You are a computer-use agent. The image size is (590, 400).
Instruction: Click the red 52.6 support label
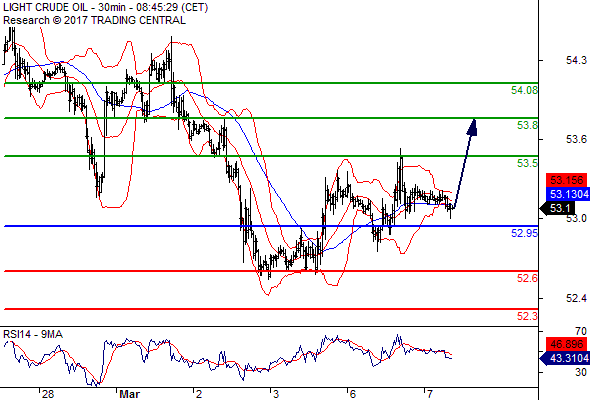point(527,278)
